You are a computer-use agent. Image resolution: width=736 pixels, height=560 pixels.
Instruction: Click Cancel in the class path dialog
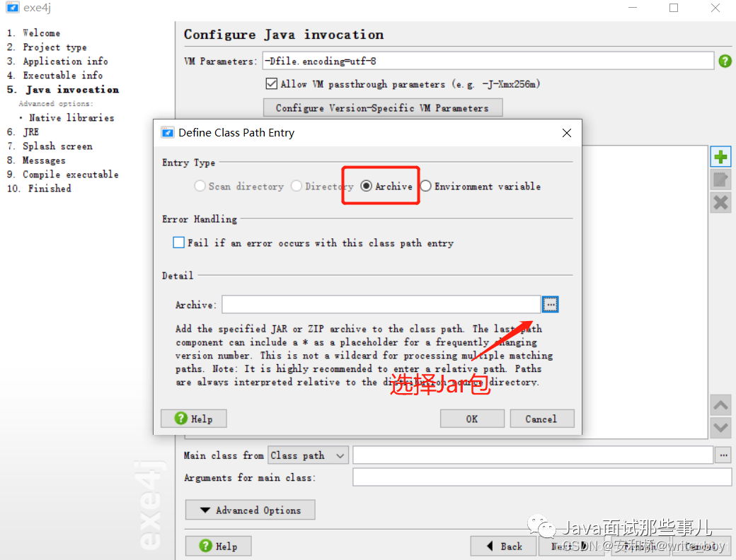click(x=541, y=419)
